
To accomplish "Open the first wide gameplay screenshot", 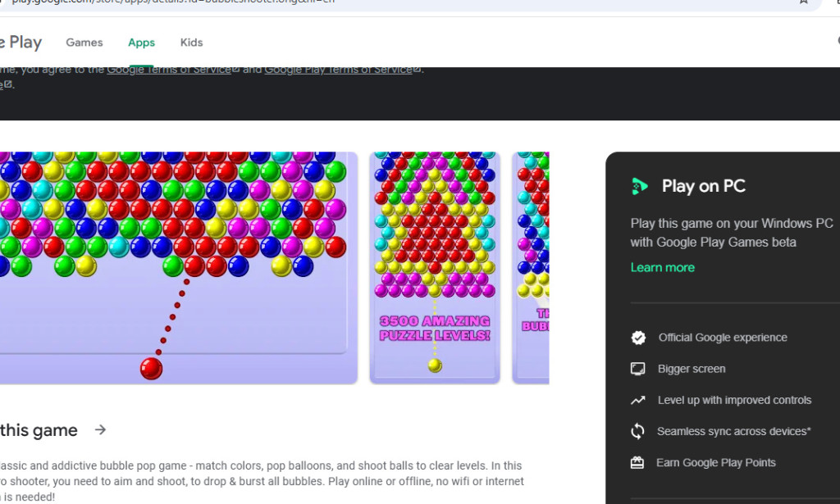I will click(x=176, y=267).
